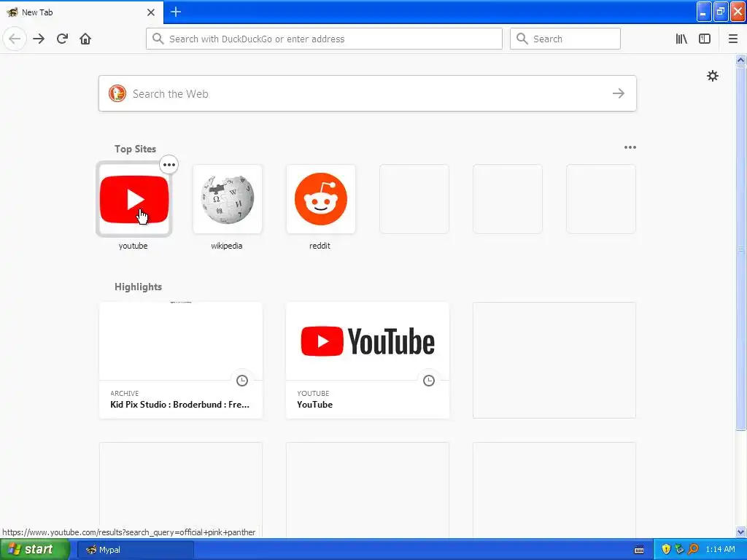Viewport: 747px width, 560px height.
Task: Click the Highlights heading
Action: [138, 287]
